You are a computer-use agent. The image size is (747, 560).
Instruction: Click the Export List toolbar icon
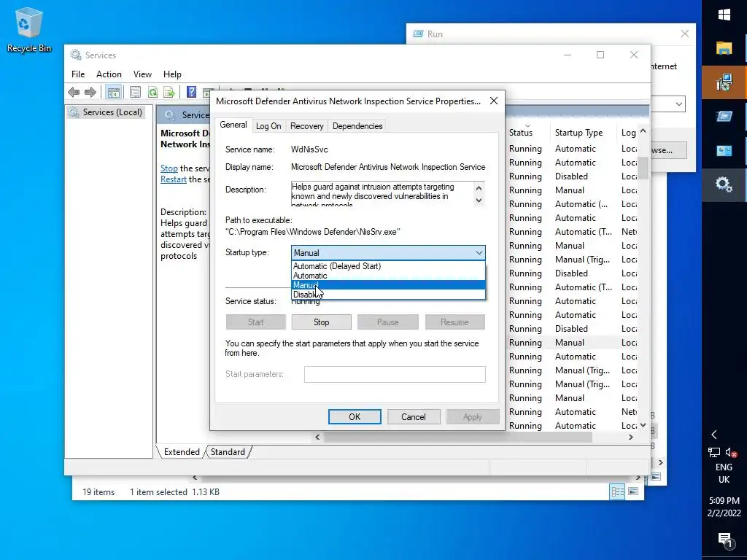(x=169, y=92)
